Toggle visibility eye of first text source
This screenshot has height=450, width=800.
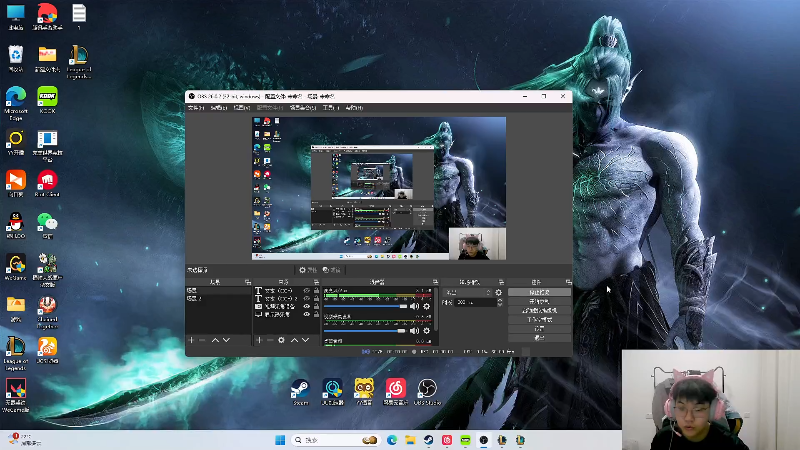coord(306,291)
